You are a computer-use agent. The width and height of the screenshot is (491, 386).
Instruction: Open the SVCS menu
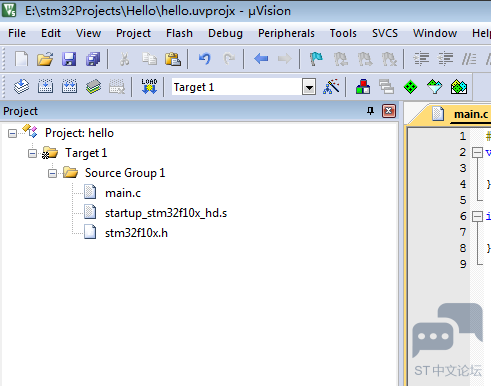(x=385, y=33)
